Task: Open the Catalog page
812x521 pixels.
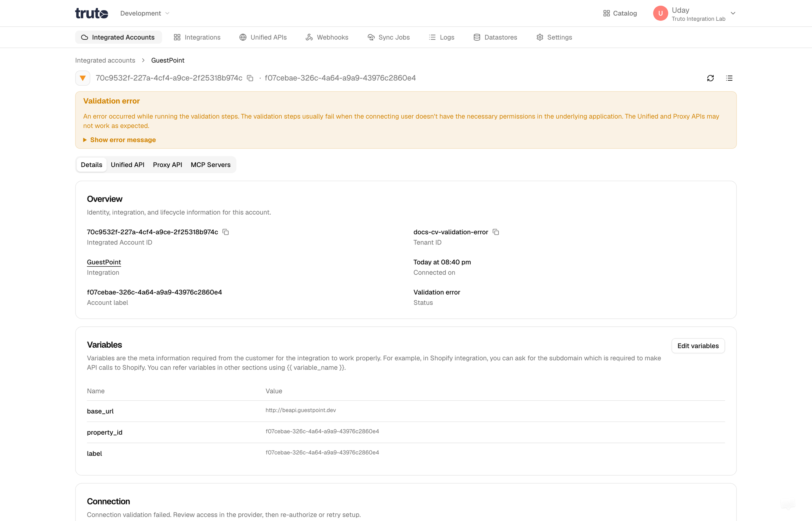Action: 620,13
